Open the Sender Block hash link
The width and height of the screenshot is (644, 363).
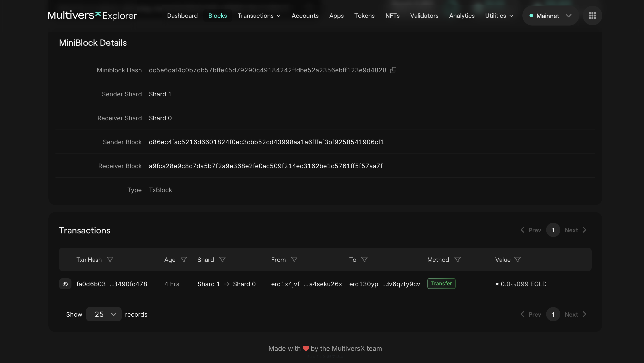coord(267,142)
